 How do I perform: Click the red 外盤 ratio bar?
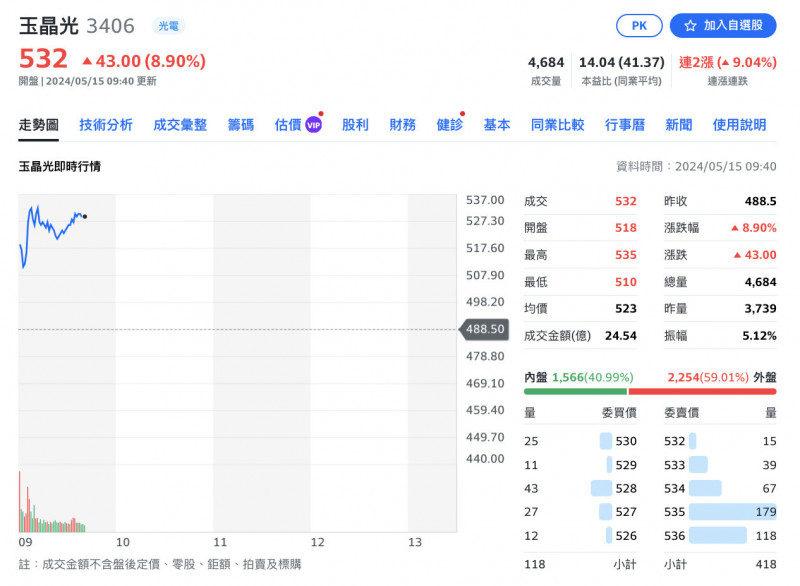coord(701,391)
